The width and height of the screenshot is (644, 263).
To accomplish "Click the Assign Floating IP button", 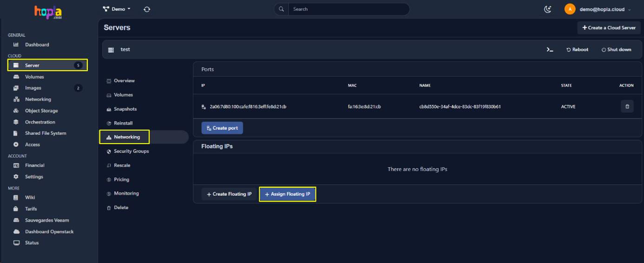I will [288, 194].
